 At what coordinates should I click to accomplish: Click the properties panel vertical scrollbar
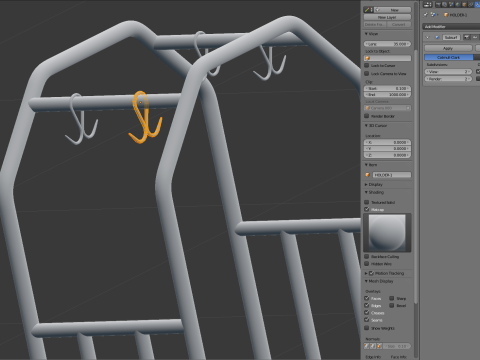click(x=416, y=177)
